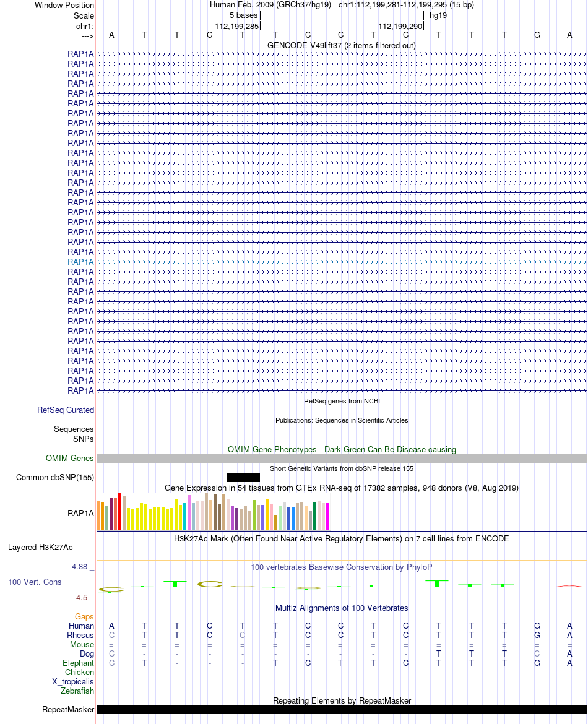The image size is (588, 724).
Task: Click the '5 bases' scale bar text
Action: point(243,15)
